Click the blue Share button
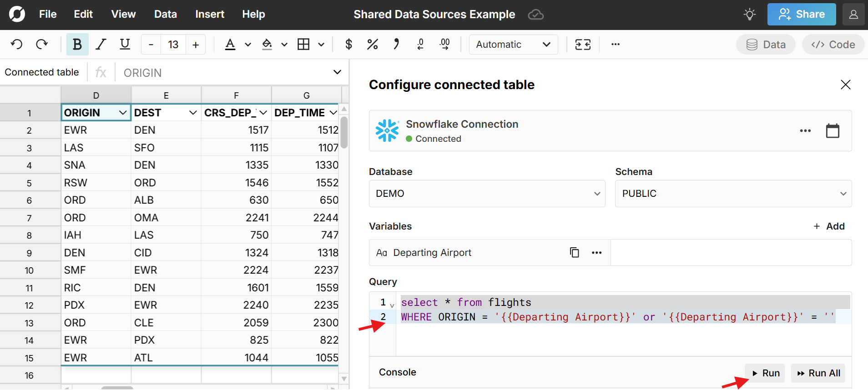Image resolution: width=868 pixels, height=390 pixels. 801,15
